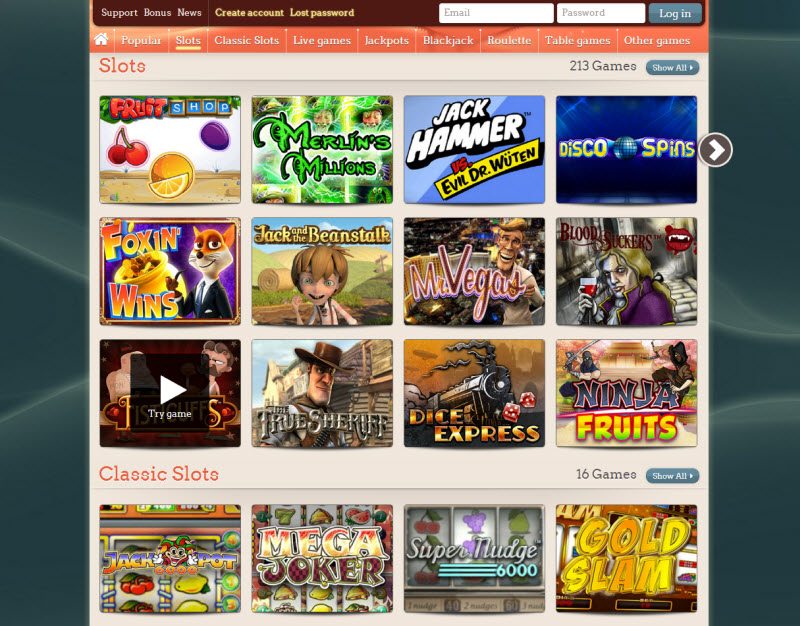Focus the Password input field
Viewport: 800px width, 626px height.
click(601, 13)
